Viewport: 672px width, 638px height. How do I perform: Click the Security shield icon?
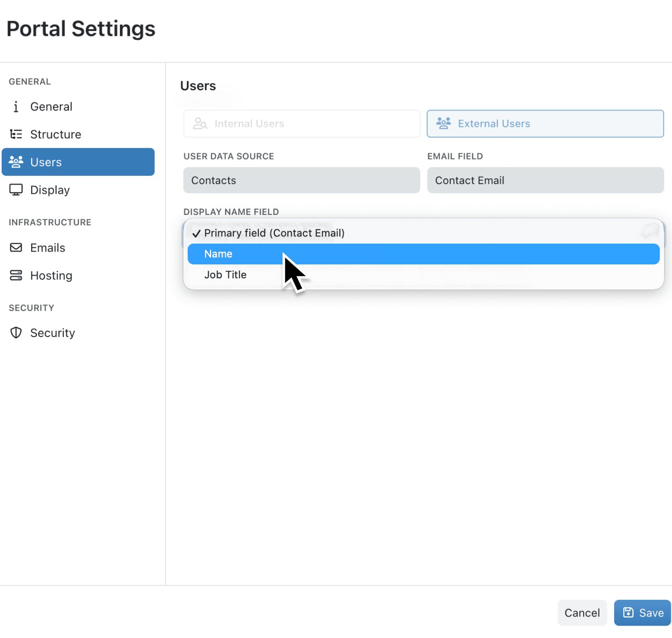[16, 333]
